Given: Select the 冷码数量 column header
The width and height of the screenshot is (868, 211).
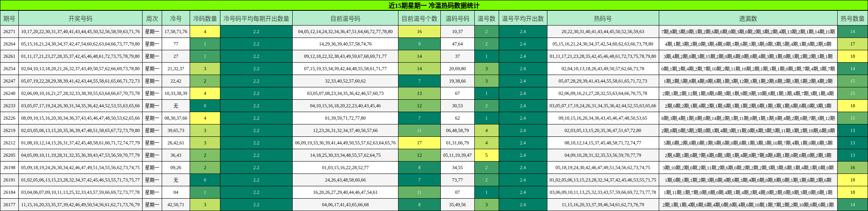Looking at the screenshot, I should coord(205,18).
